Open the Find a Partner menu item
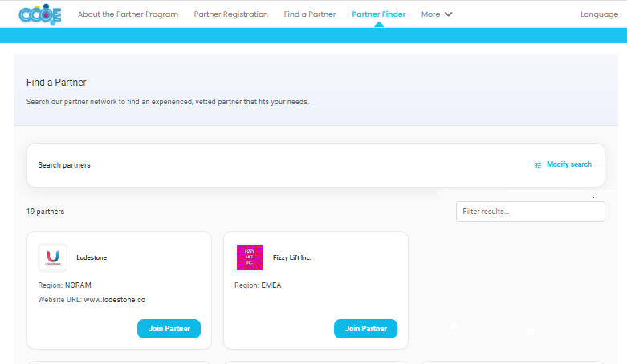This screenshot has width=627, height=364. pyautogui.click(x=310, y=14)
